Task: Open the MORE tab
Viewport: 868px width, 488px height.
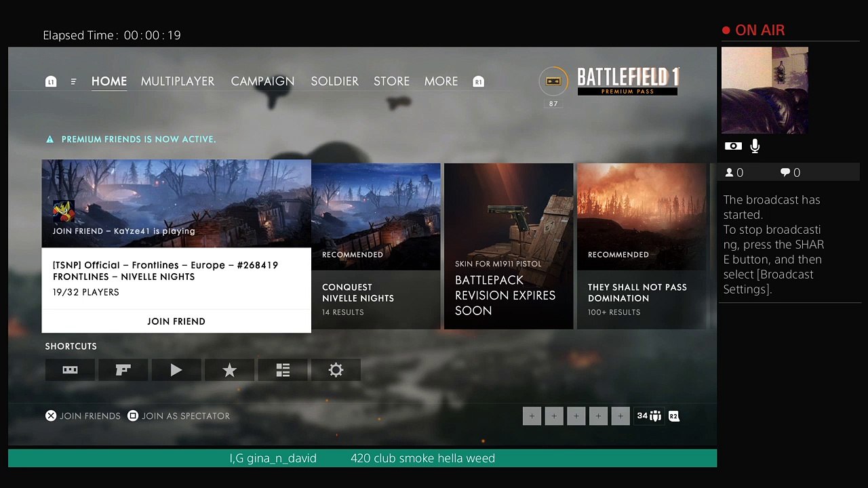Action: click(441, 81)
